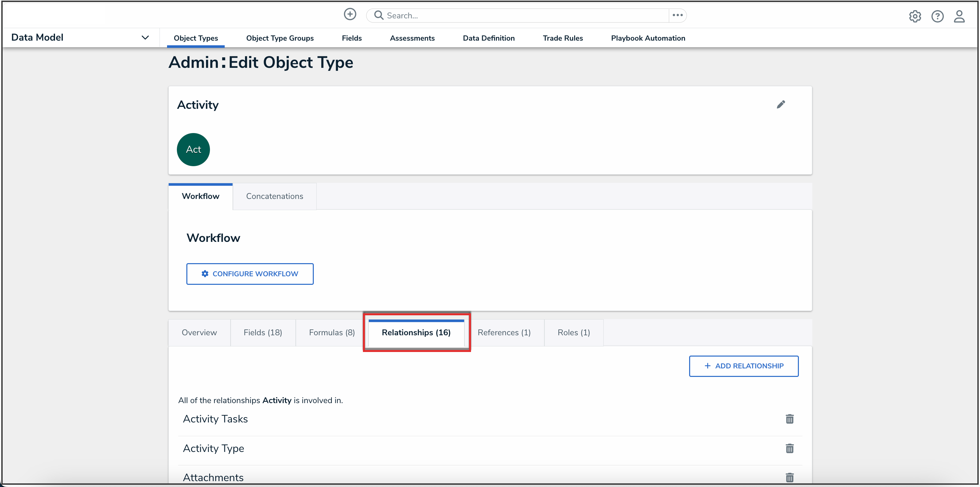
Task: Open the Activity Tasks relationship row
Action: click(x=215, y=419)
